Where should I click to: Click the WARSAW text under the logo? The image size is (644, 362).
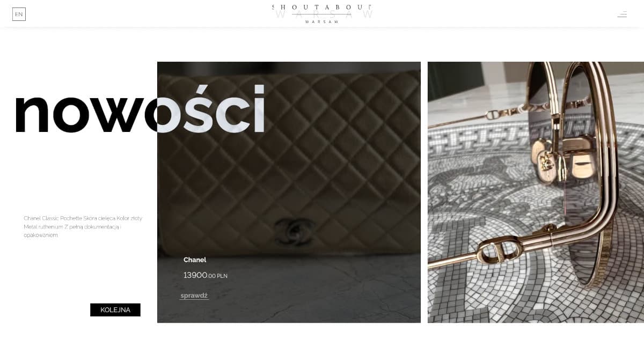[x=322, y=22]
